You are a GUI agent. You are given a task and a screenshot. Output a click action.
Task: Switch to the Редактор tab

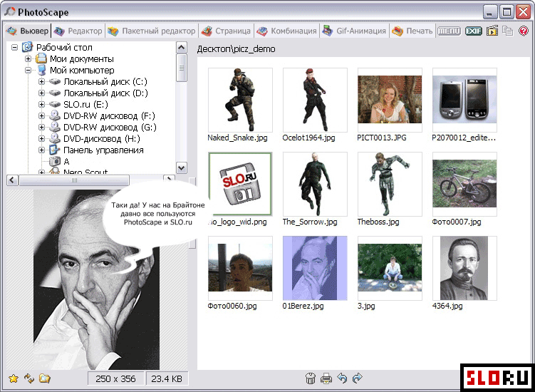78,31
